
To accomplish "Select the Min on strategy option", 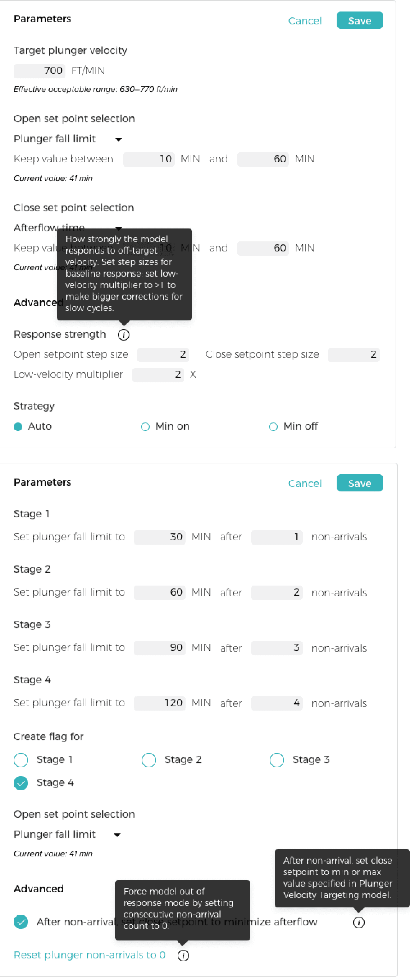I will (x=145, y=427).
